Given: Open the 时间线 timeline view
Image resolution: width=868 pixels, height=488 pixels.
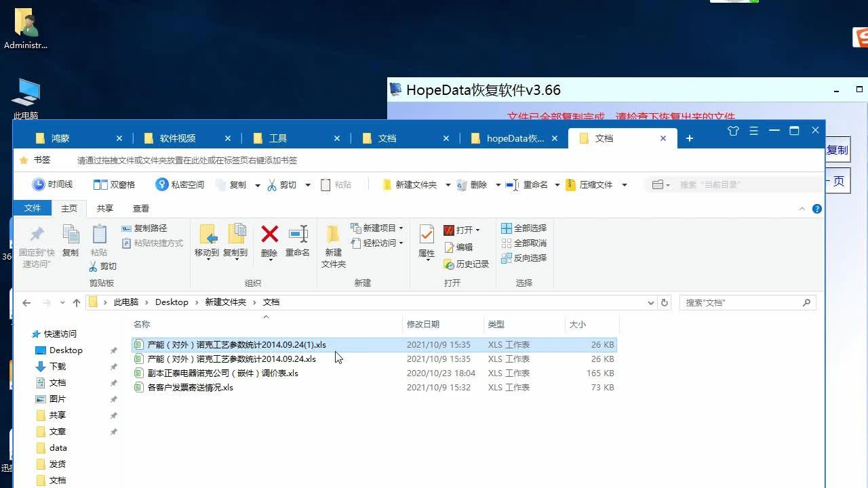Looking at the screenshot, I should click(x=52, y=184).
